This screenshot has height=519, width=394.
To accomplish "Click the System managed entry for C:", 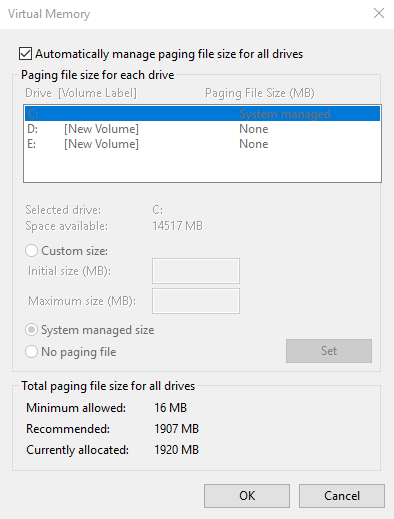I will point(285,114).
